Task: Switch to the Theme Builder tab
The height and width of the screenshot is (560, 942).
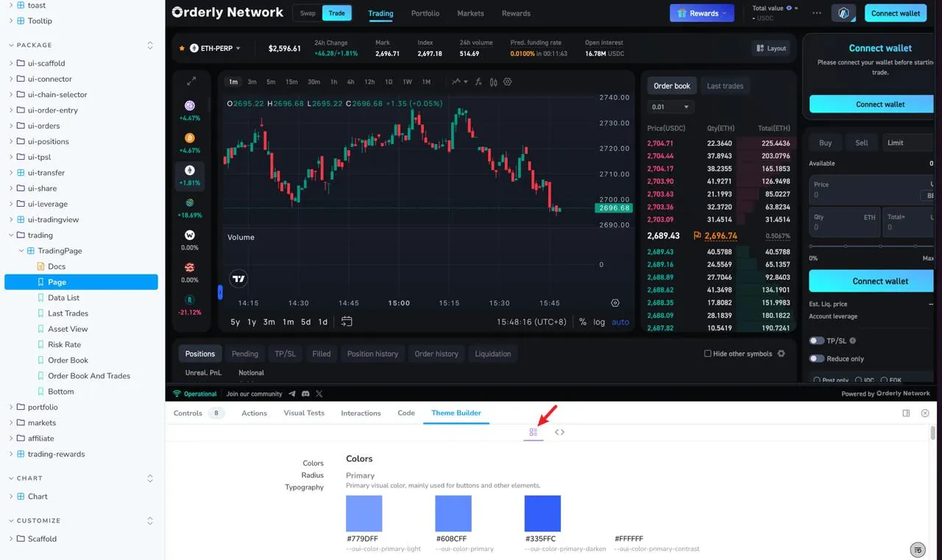Action: [x=456, y=413]
